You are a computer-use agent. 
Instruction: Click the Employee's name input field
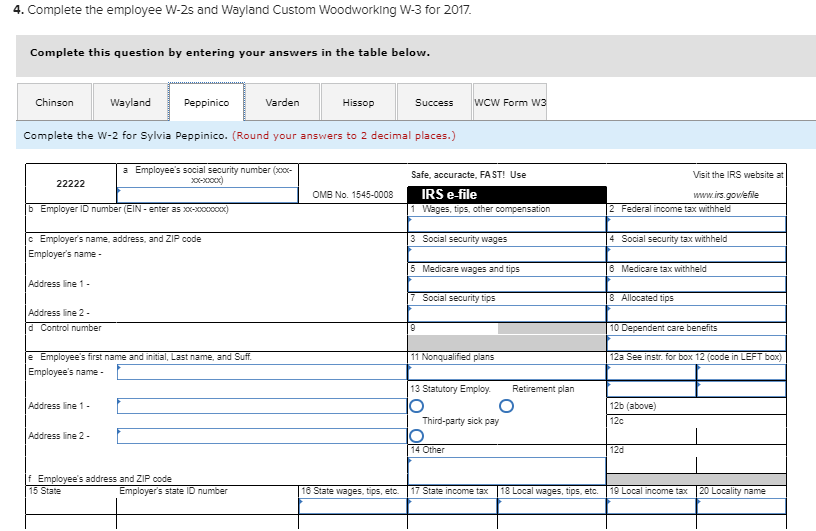click(x=262, y=372)
